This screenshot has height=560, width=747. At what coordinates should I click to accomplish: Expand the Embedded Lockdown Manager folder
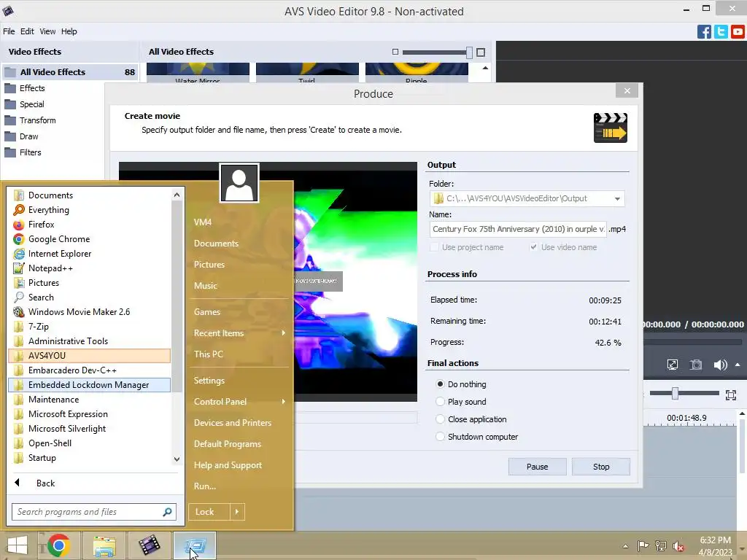point(89,385)
